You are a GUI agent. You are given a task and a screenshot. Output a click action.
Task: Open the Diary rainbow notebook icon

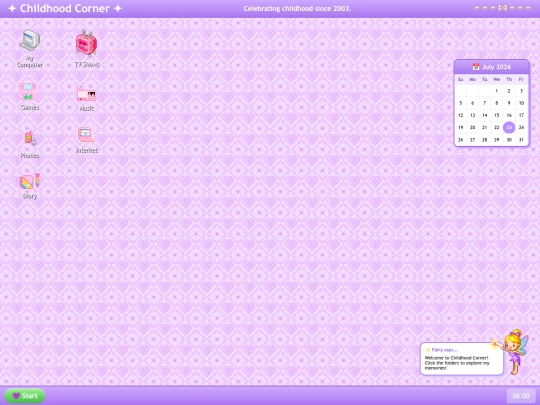click(x=30, y=186)
